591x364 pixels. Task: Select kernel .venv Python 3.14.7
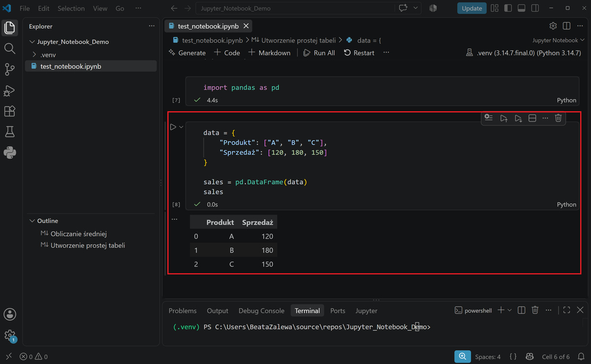tap(523, 52)
